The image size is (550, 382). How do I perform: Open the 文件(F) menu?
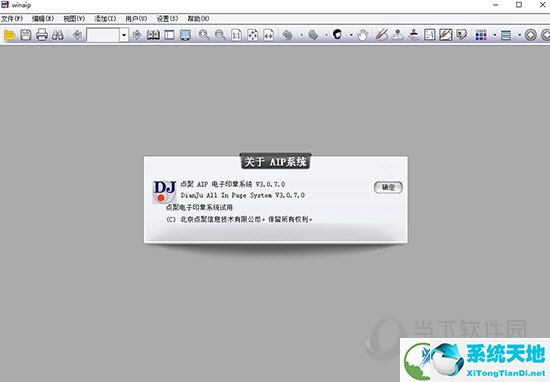(x=12, y=19)
